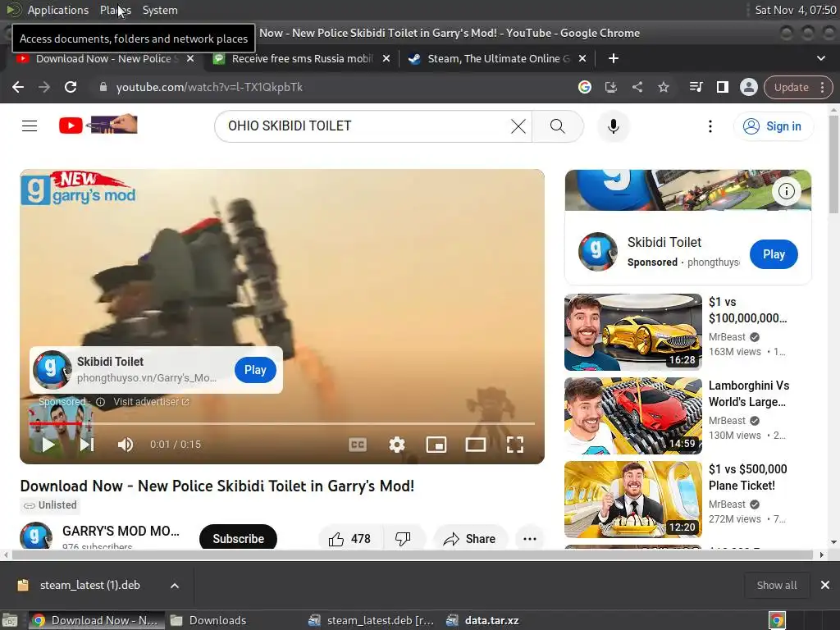Close Receive free sms tab
Image resolution: width=840 pixels, height=630 pixels.
click(386, 58)
